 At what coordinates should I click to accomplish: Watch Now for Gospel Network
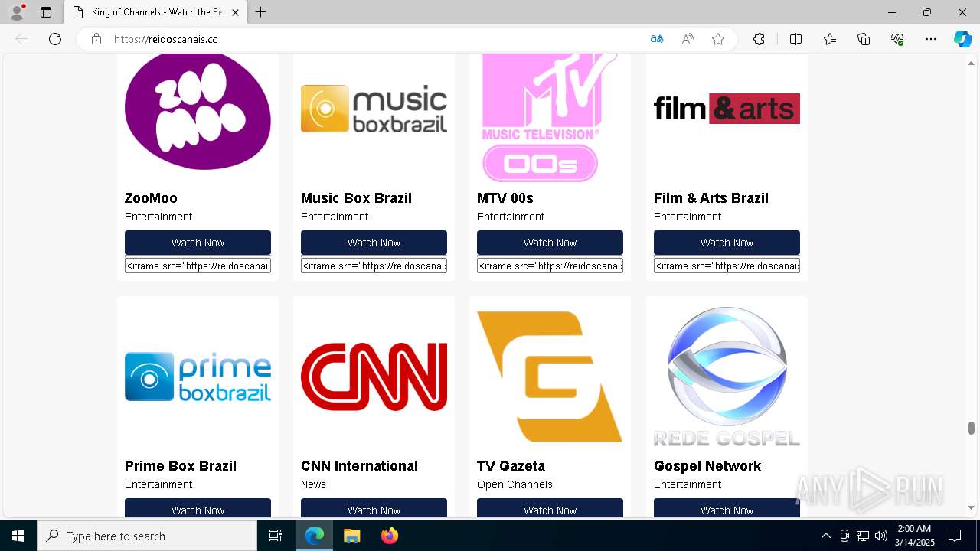click(x=727, y=508)
